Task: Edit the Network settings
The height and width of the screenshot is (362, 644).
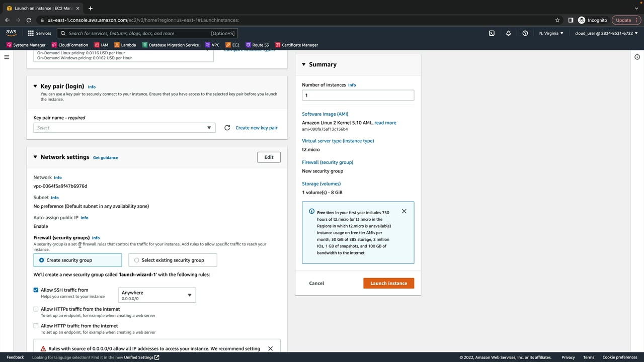Action: [269, 157]
